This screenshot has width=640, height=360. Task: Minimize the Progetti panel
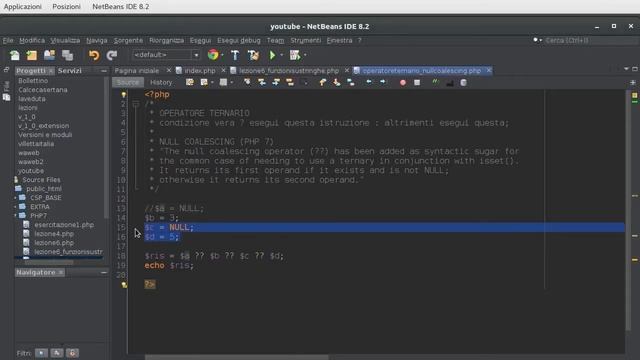[104, 71]
